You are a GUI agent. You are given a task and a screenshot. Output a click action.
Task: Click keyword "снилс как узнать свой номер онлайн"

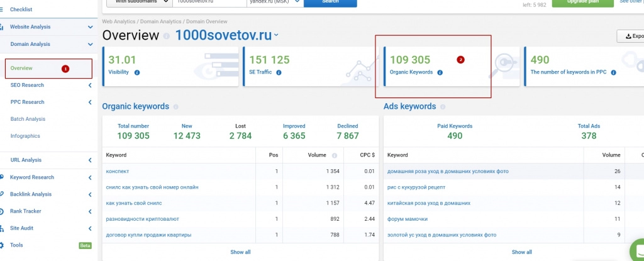(152, 187)
